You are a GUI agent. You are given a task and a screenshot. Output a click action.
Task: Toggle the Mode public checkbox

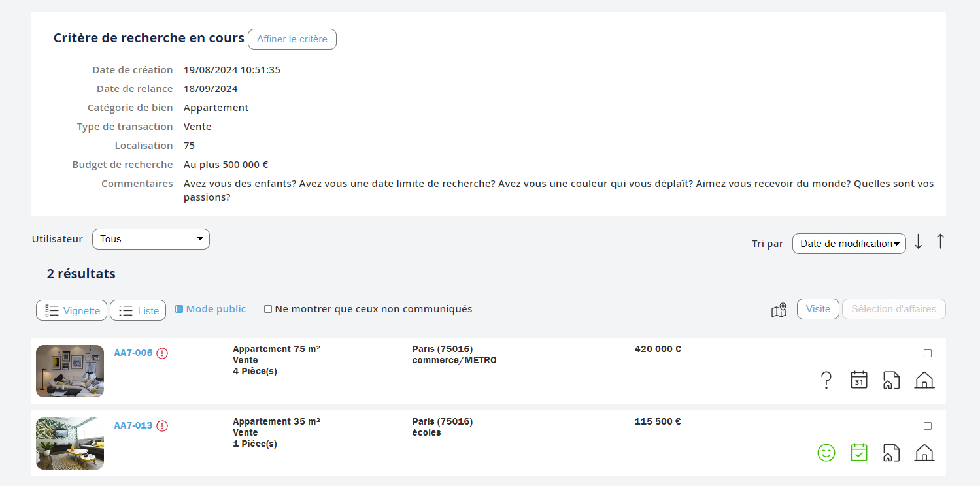click(x=179, y=309)
